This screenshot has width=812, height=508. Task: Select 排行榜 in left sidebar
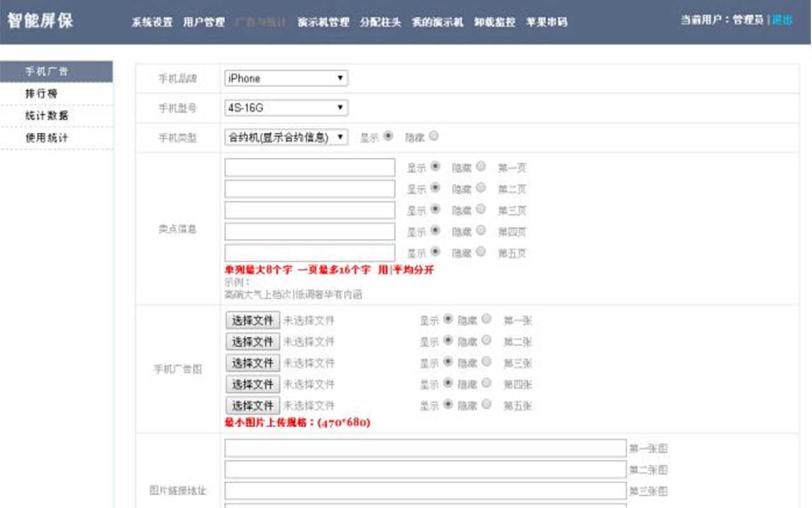point(42,94)
